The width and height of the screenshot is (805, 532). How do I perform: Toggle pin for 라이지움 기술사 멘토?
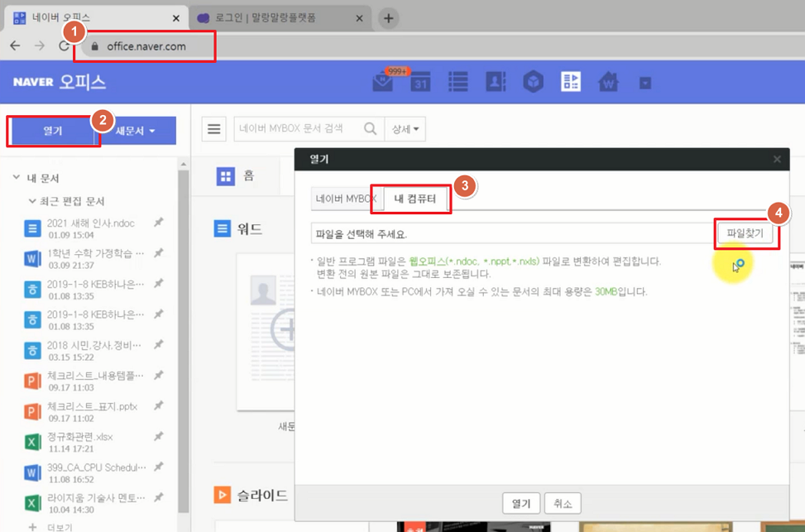[x=159, y=497]
